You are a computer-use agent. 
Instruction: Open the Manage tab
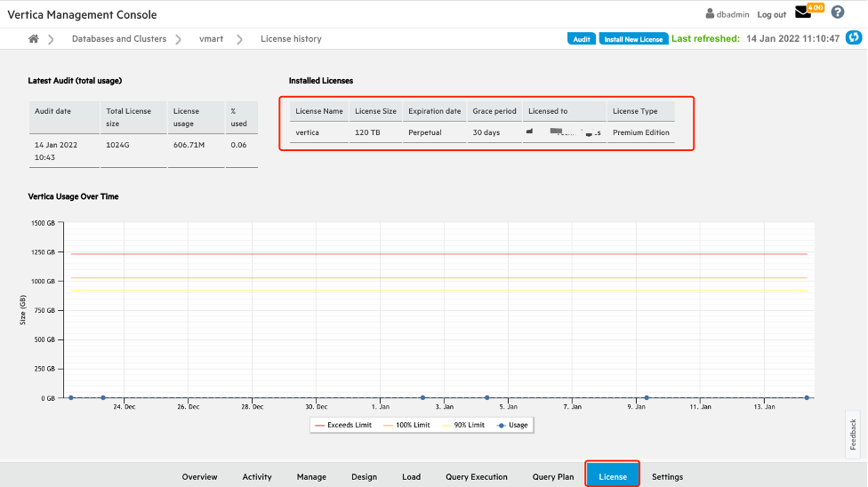[311, 476]
